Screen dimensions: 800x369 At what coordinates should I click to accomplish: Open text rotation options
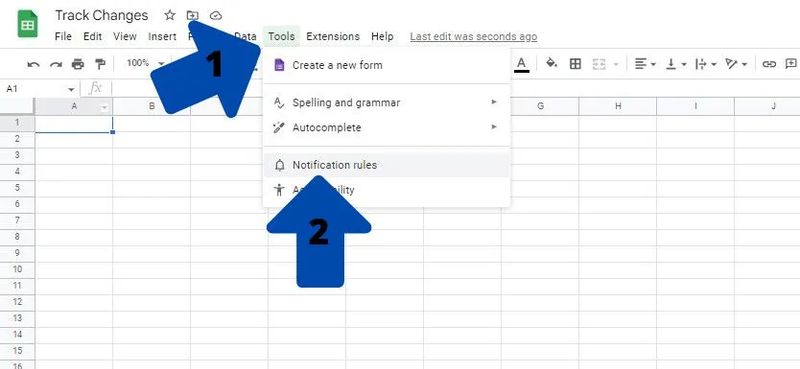click(x=732, y=64)
